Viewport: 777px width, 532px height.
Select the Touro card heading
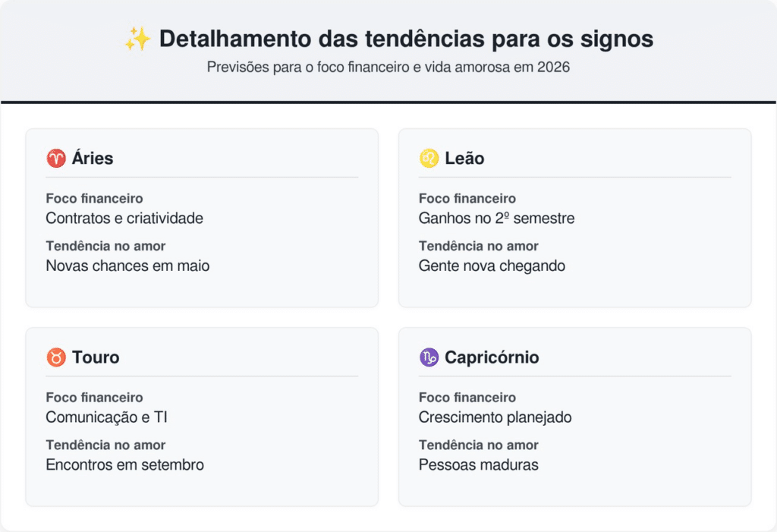coord(96,357)
